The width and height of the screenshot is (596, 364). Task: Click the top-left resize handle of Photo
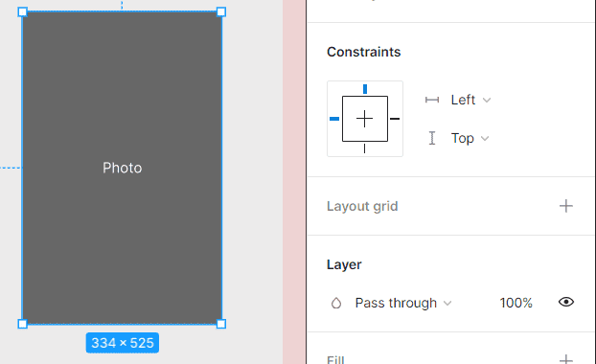22,11
